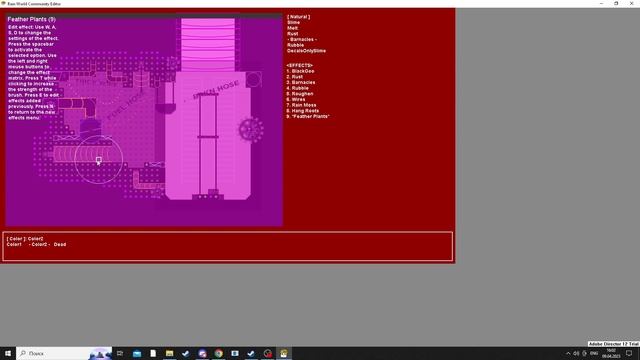Select Rubble in the Natural category list

click(x=296, y=45)
